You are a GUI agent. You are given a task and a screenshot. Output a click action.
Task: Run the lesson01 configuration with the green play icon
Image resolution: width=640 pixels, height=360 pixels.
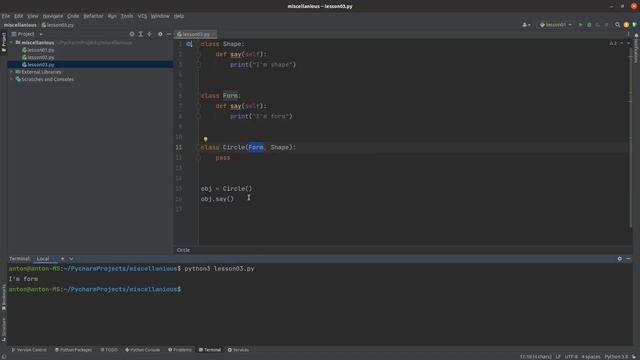click(580, 25)
